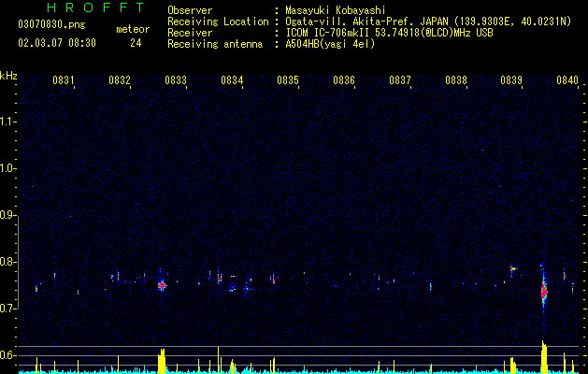
Task: Click the 0833 time marker
Action: pyautogui.click(x=176, y=80)
